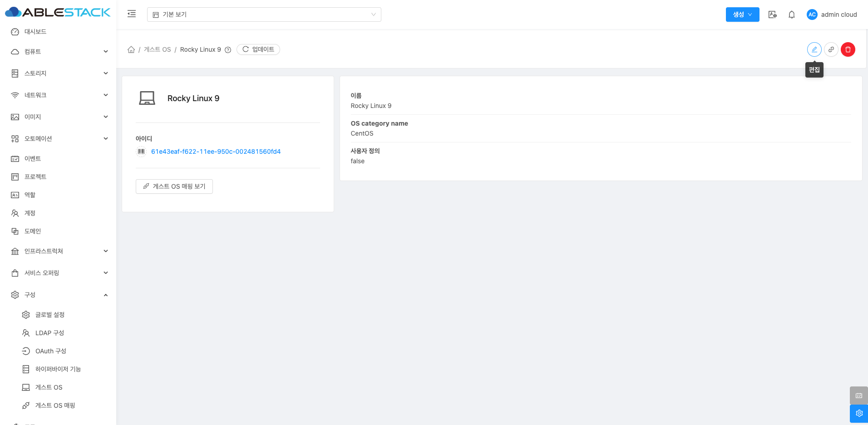Open 이벤트 in the sidebar
Image resolution: width=868 pixels, height=425 pixels.
click(58, 159)
